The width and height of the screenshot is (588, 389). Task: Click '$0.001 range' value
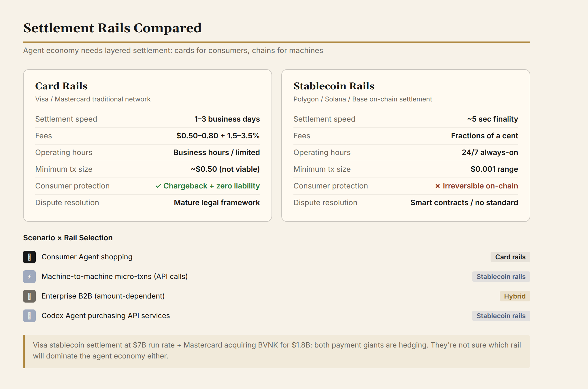494,169
